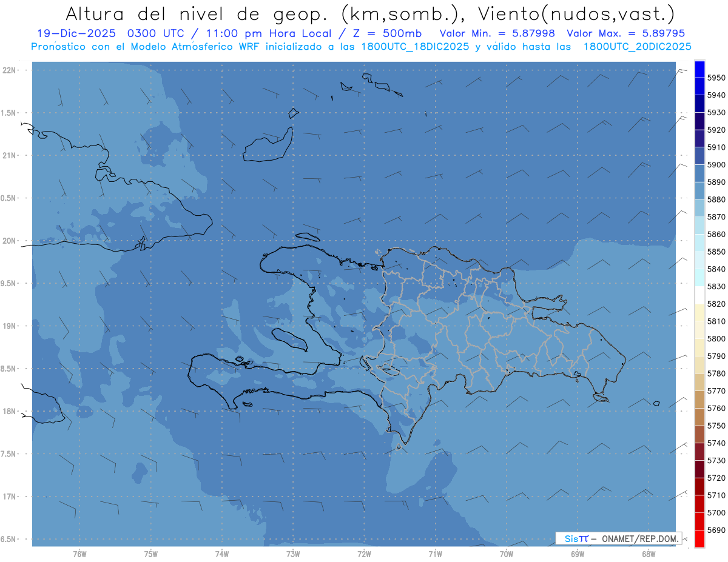Viewport: 728px width, 562px height.
Task: Click the '1800UTC_20DIC2025' valid-until time text
Action: click(x=637, y=46)
